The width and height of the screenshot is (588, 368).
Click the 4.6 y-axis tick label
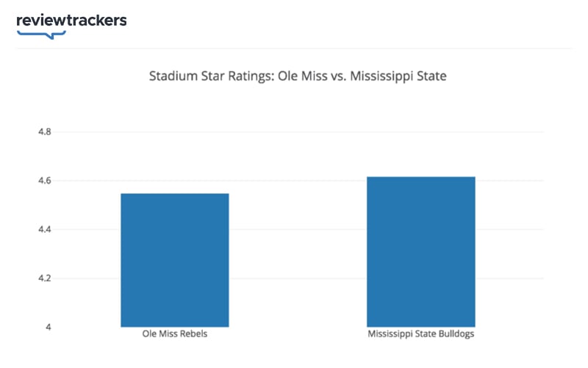pyautogui.click(x=45, y=181)
